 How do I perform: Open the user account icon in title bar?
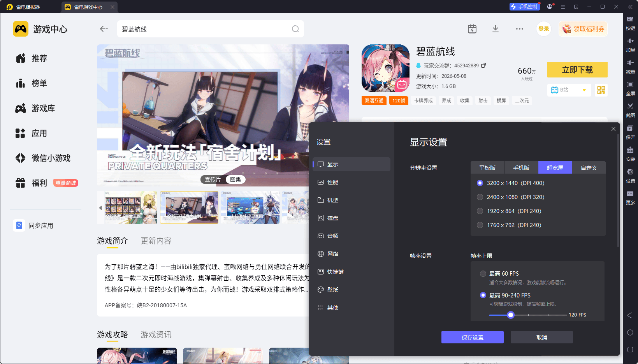pos(550,7)
